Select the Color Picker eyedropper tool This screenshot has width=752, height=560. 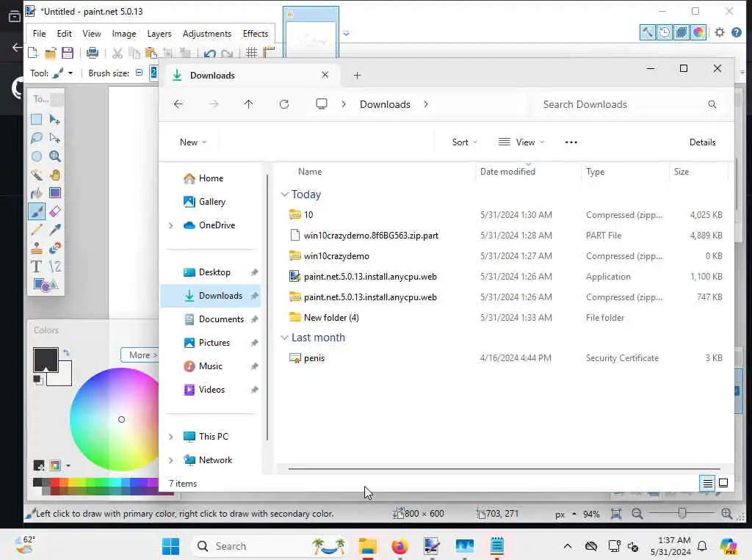click(54, 230)
